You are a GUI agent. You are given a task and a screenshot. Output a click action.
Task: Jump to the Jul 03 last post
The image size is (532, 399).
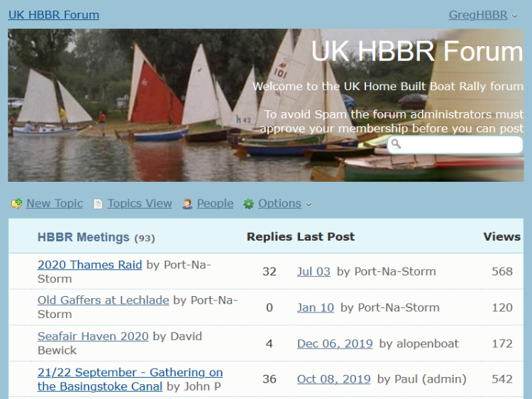tap(314, 271)
